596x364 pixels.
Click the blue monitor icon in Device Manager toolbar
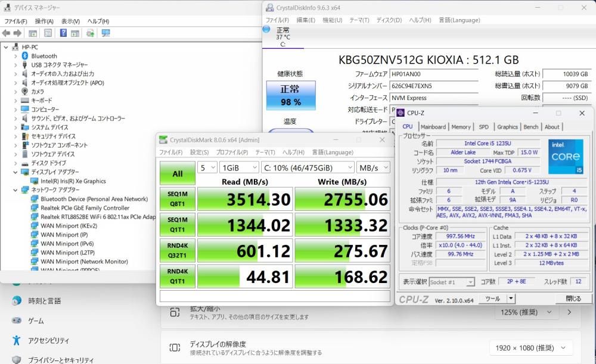click(x=105, y=33)
